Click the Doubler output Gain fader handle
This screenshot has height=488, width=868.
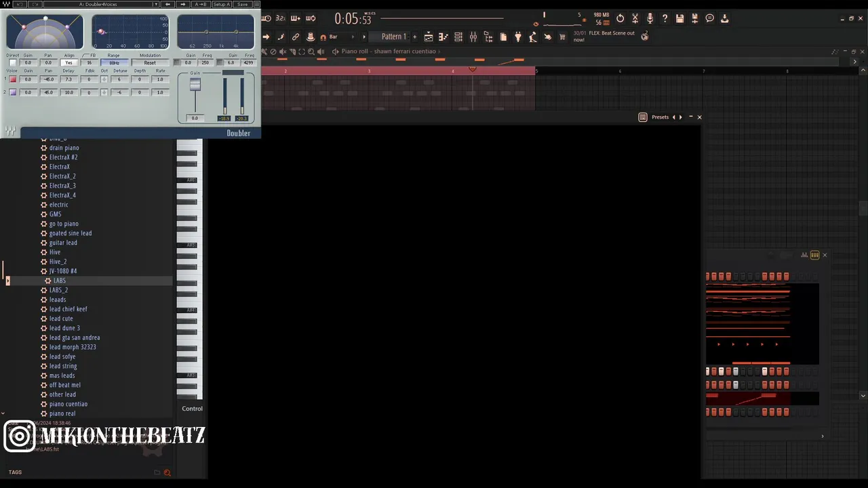click(195, 85)
